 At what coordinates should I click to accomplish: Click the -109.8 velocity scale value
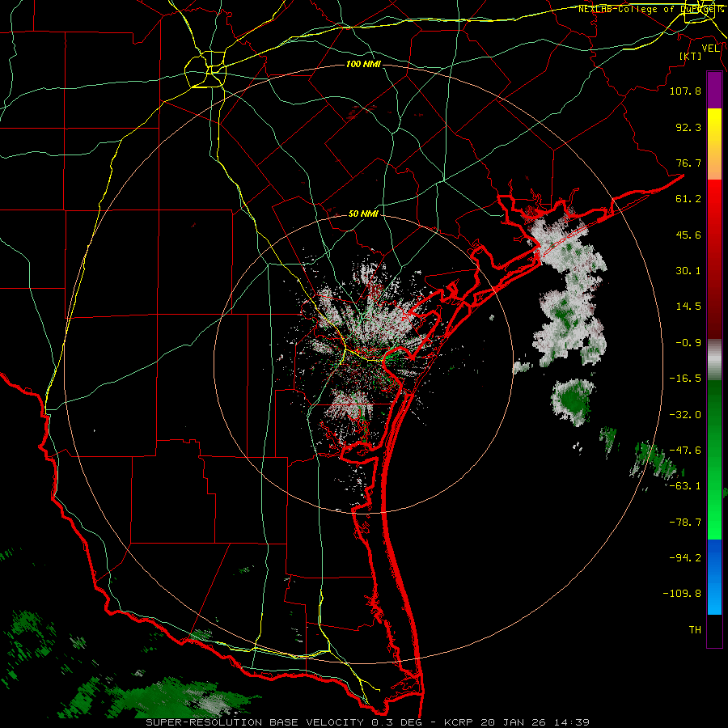coord(682,594)
